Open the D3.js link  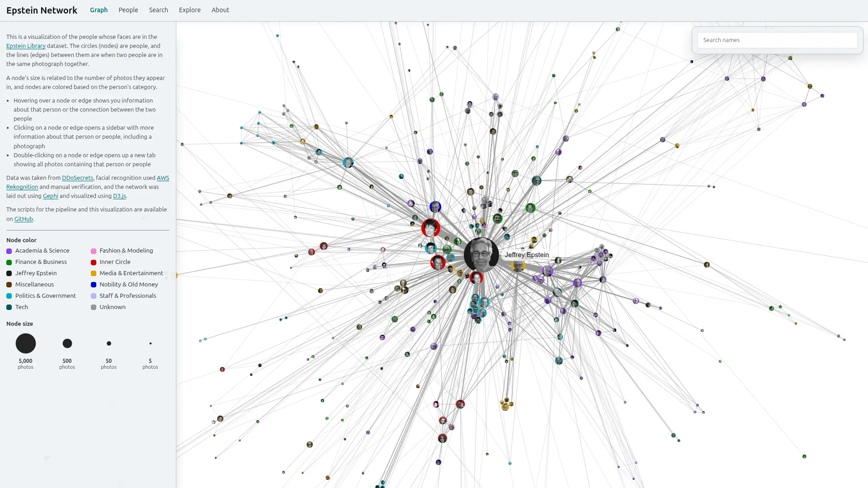click(119, 196)
